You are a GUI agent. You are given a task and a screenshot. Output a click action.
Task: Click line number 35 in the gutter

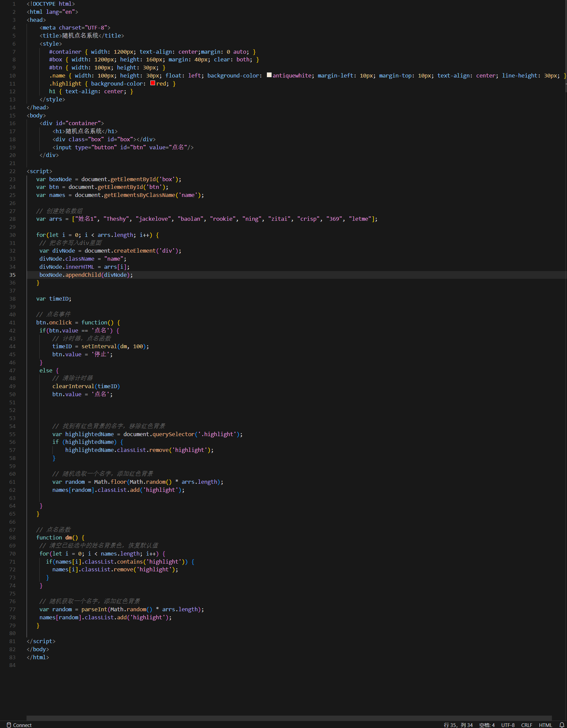(x=12, y=275)
